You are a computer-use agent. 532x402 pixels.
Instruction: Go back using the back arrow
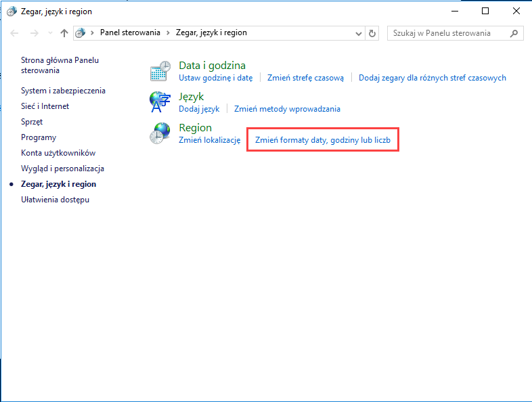(15, 33)
